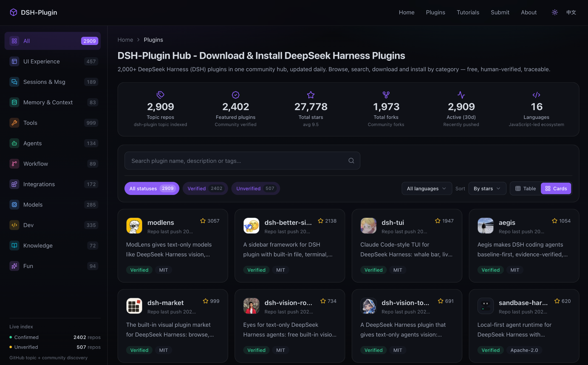Viewport: 588px width, 365px height.
Task: Open the dsh-better-si... plugin card title
Action: [288, 223]
